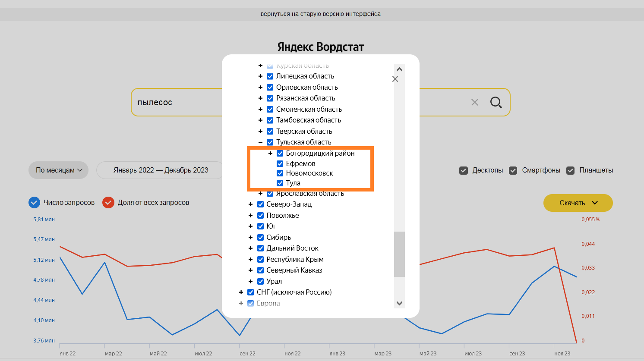Click region list scrollbar thumb
This screenshot has height=361, width=644.
(x=399, y=254)
